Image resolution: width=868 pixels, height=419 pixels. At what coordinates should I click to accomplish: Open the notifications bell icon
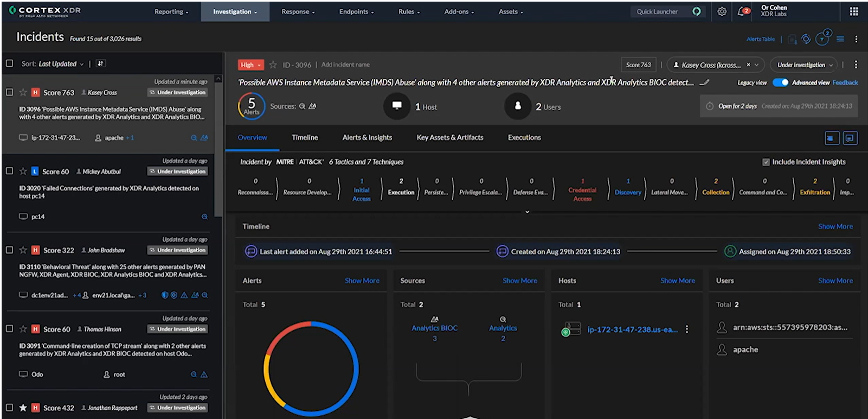coord(742,11)
